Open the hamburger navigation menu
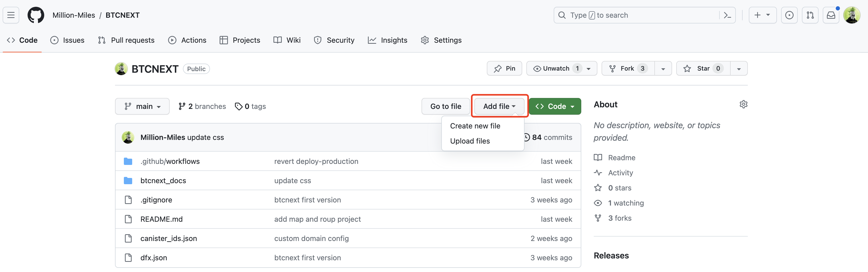Screen dimensions: 868x272 [x=11, y=15]
